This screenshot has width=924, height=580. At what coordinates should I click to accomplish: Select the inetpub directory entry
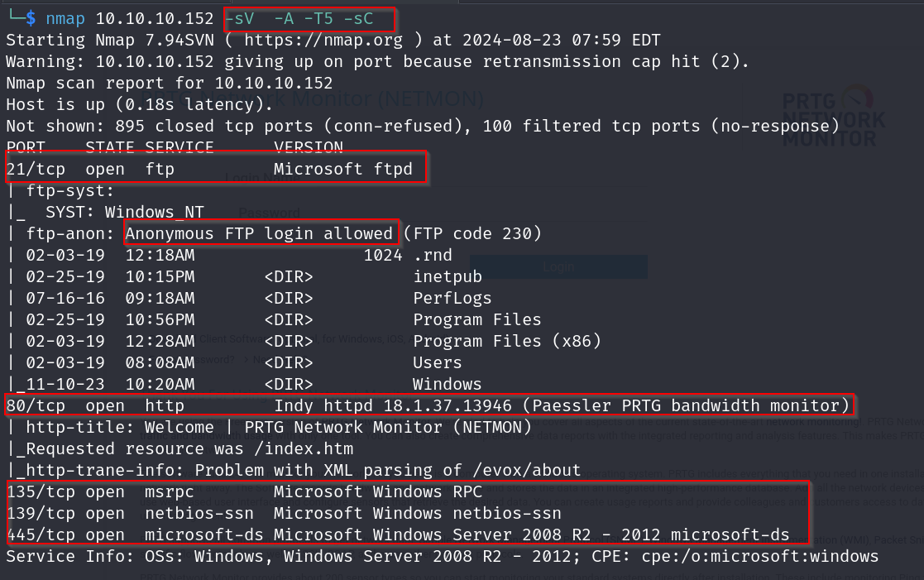448,276
